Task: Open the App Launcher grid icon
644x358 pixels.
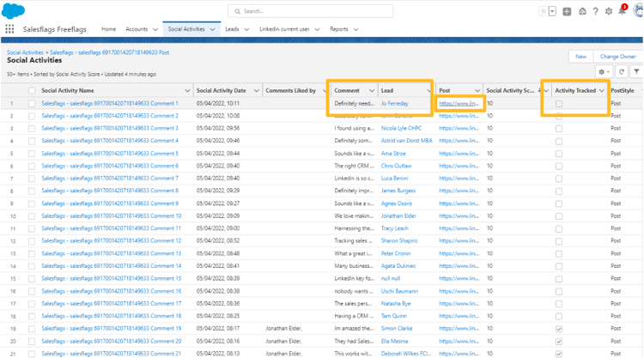Action: point(9,29)
